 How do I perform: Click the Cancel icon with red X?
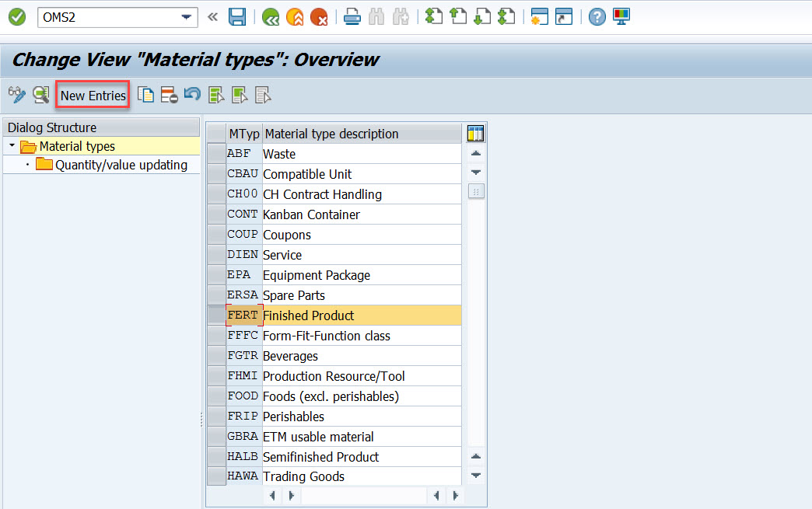coord(320,16)
